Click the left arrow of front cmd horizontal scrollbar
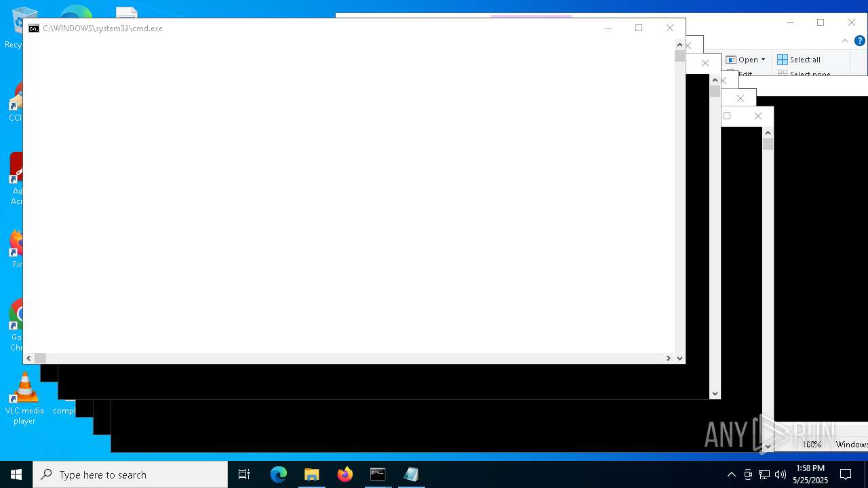868x488 pixels. 28,358
